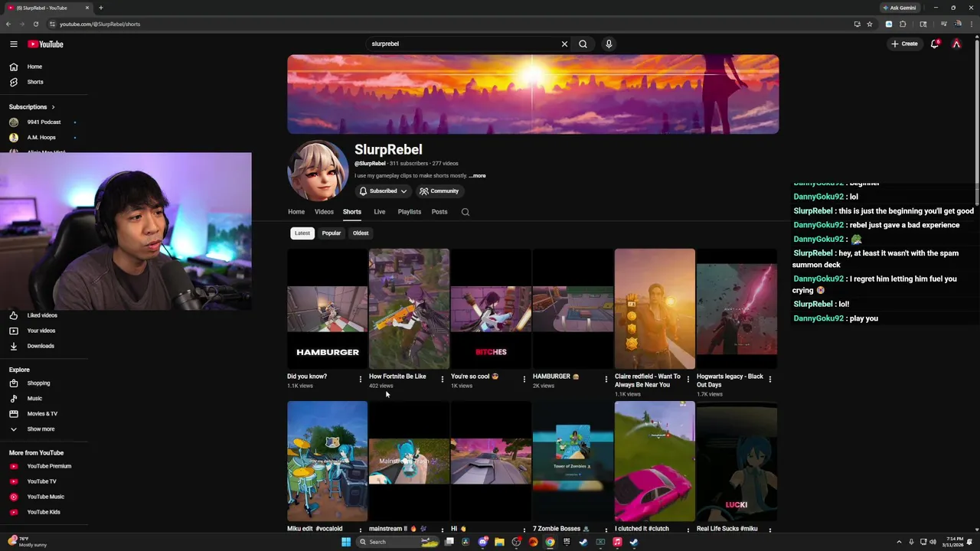Viewport: 980px width, 551px height.
Task: Open options menu for 'Did you know?'
Action: [x=361, y=379]
